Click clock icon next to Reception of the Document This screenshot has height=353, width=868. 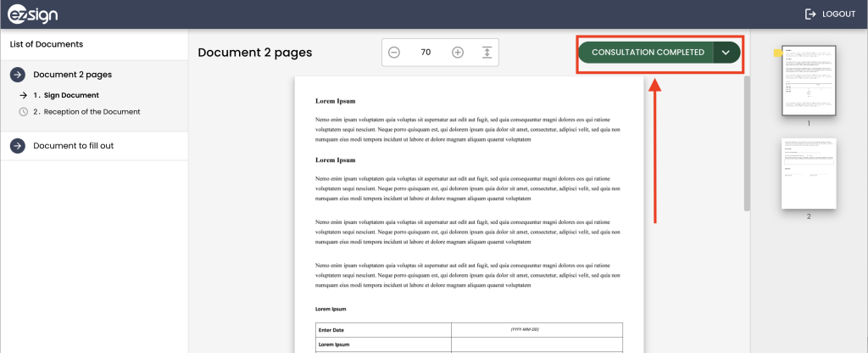[x=23, y=112]
